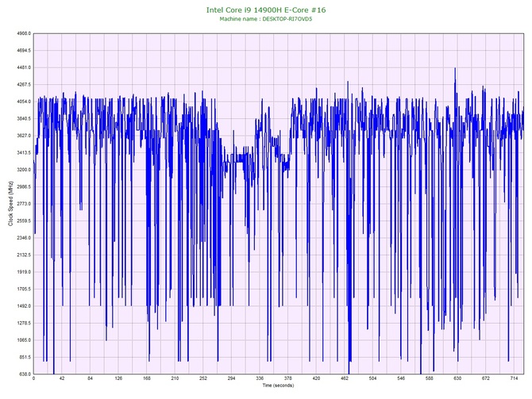Click the 294 tick on time axis

[231, 378]
